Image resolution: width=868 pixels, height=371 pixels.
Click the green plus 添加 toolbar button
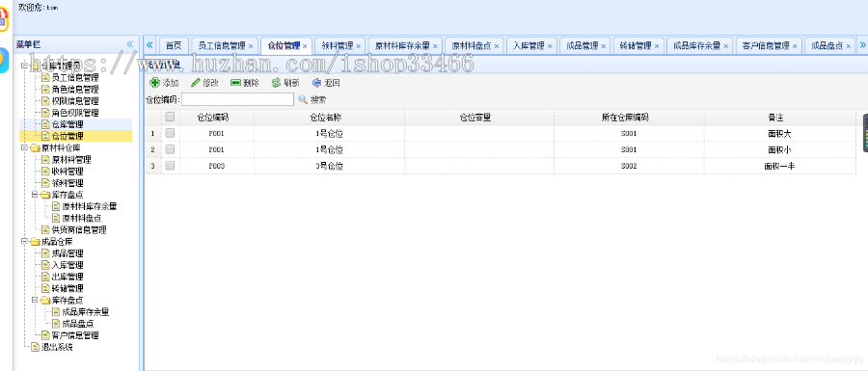tap(164, 83)
